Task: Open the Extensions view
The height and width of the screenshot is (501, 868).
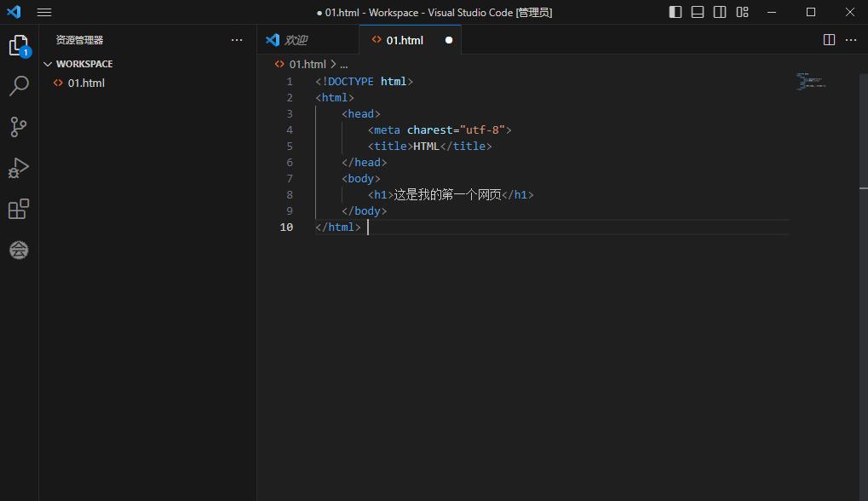Action: (19, 209)
